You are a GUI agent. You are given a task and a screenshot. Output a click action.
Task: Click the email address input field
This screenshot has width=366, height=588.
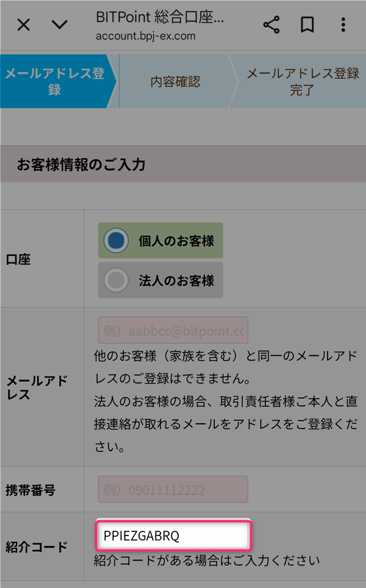173,330
